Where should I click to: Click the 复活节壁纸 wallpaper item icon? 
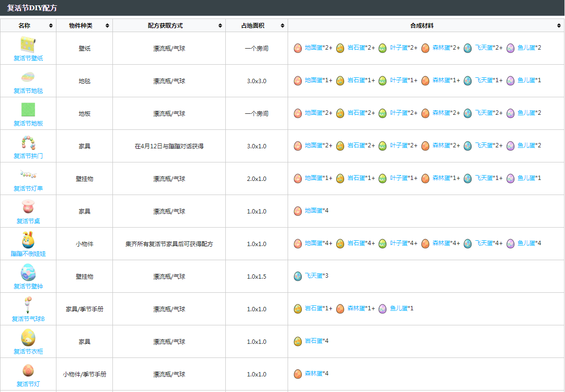(28, 44)
